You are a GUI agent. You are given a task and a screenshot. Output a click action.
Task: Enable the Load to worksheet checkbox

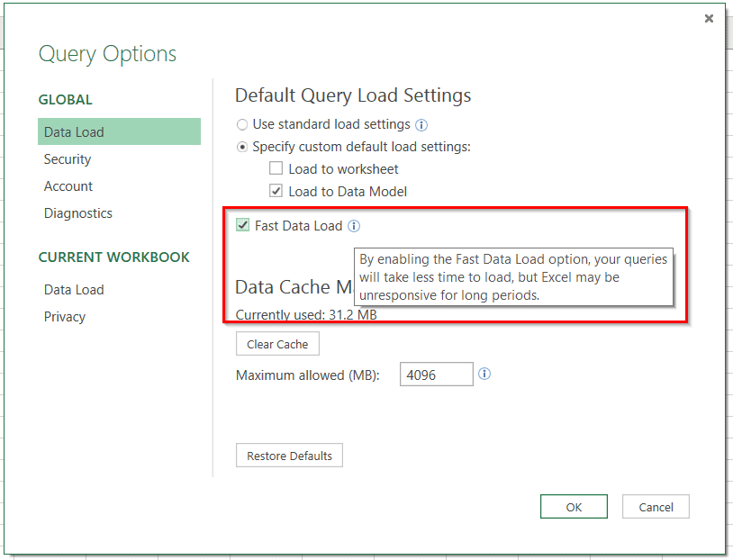[x=276, y=169]
